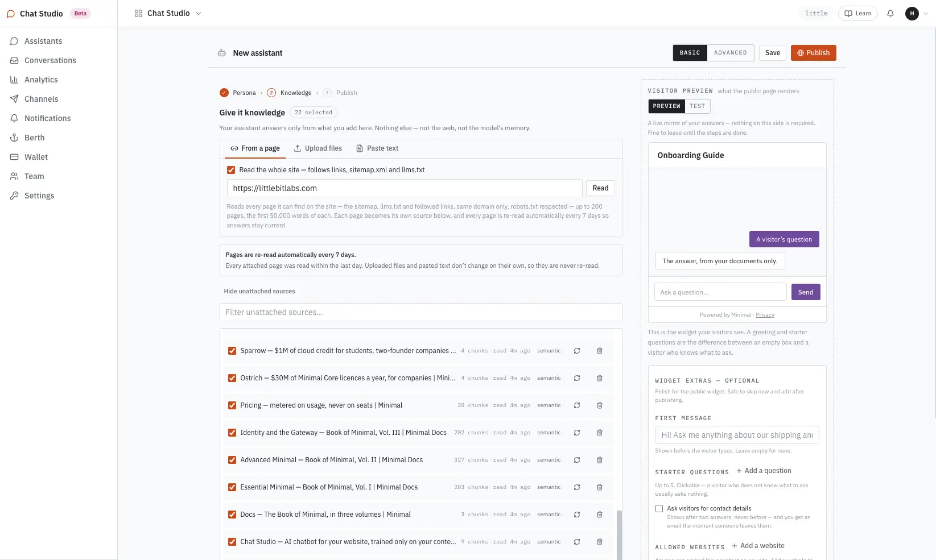This screenshot has height=560, width=936.
Task: Click the Assistants sidebar icon
Action: click(14, 41)
